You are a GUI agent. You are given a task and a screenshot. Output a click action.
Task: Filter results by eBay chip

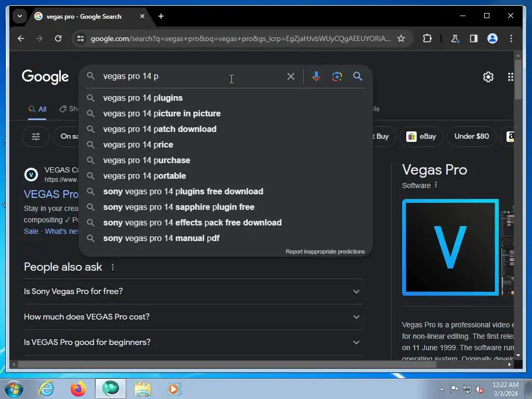[421, 137]
